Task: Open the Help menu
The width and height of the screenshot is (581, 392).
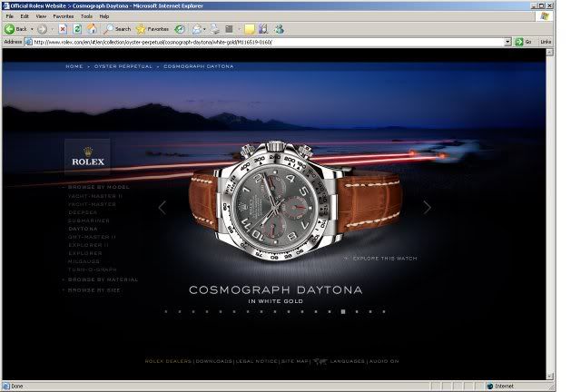Action: (104, 16)
